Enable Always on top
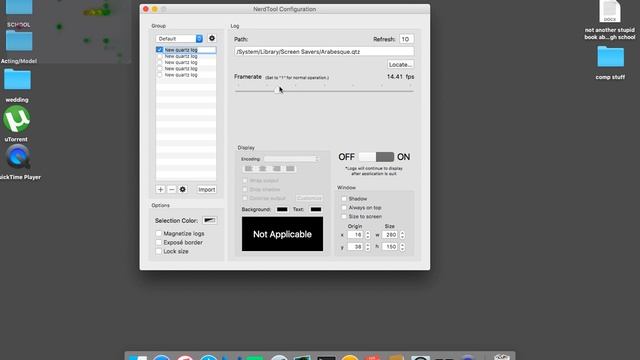 coord(344,208)
